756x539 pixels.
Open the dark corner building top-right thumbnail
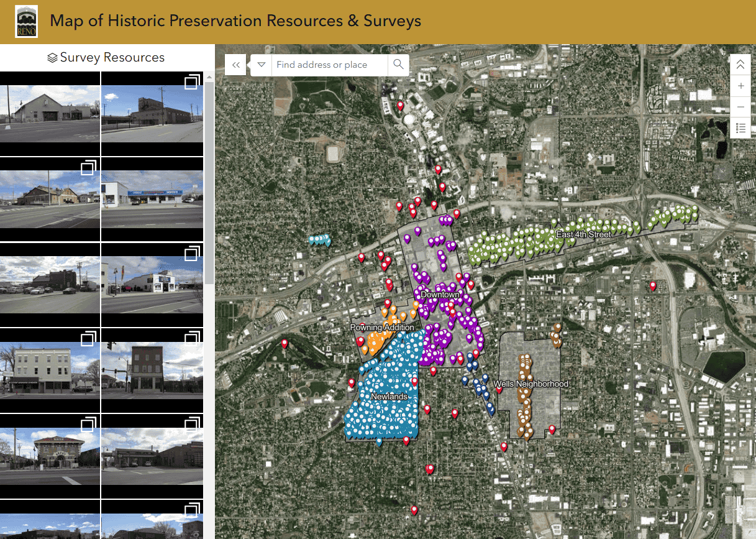[x=152, y=114]
